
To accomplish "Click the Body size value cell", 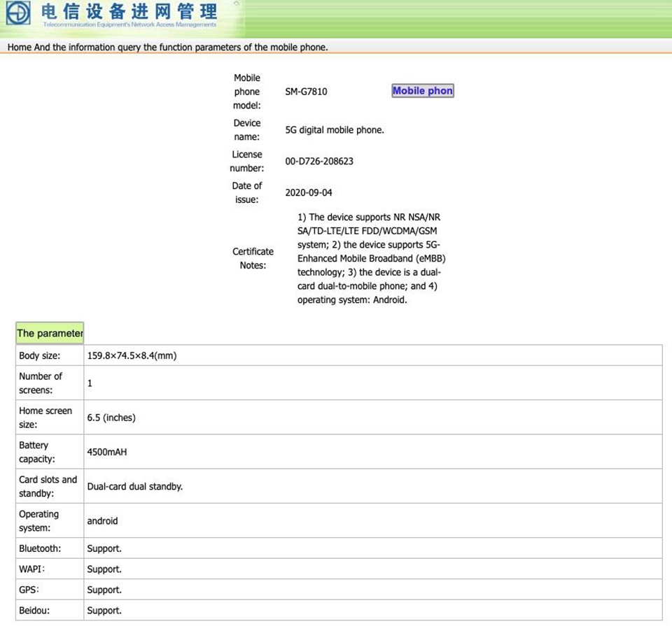I will point(373,355).
